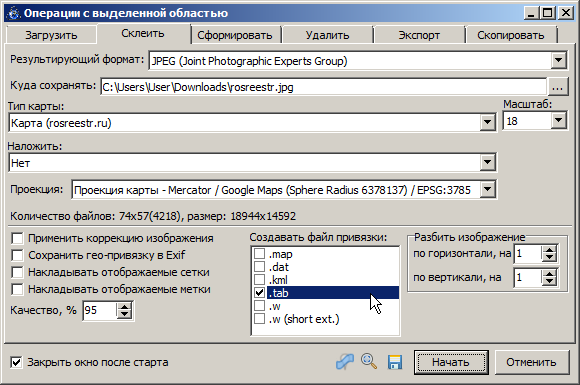
Task: Switch to the Загрузить tab
Action: 51,35
